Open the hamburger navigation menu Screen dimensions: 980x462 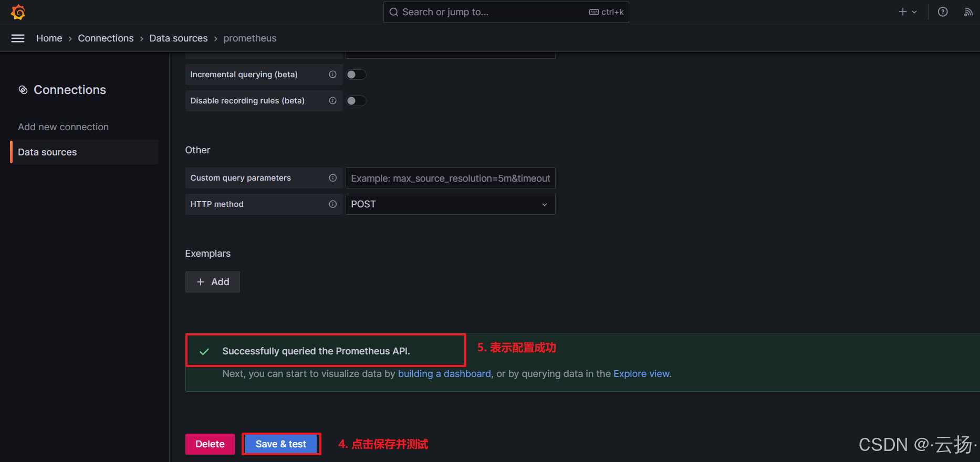(18, 38)
